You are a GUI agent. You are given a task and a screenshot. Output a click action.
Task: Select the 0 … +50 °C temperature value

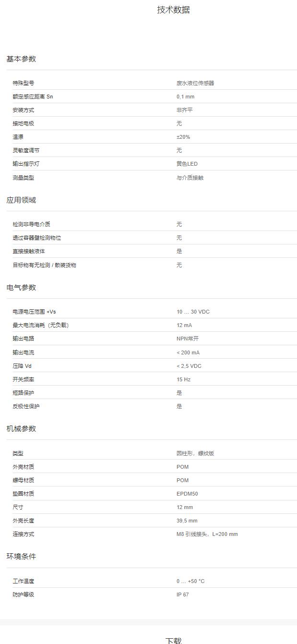pos(190,581)
